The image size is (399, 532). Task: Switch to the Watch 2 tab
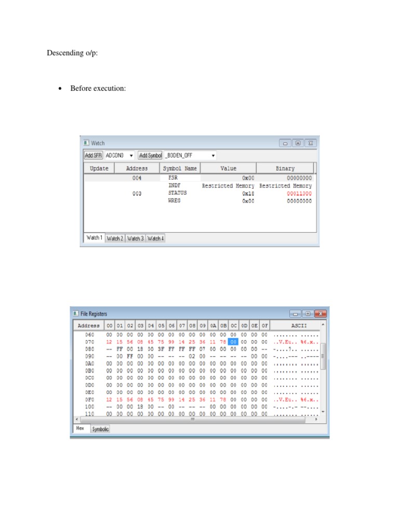115,238
